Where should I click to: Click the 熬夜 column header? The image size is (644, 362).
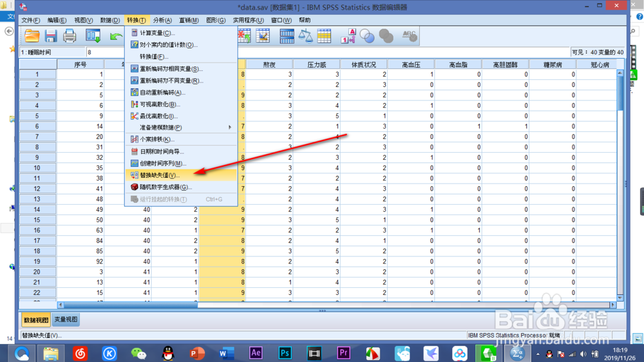(x=269, y=64)
